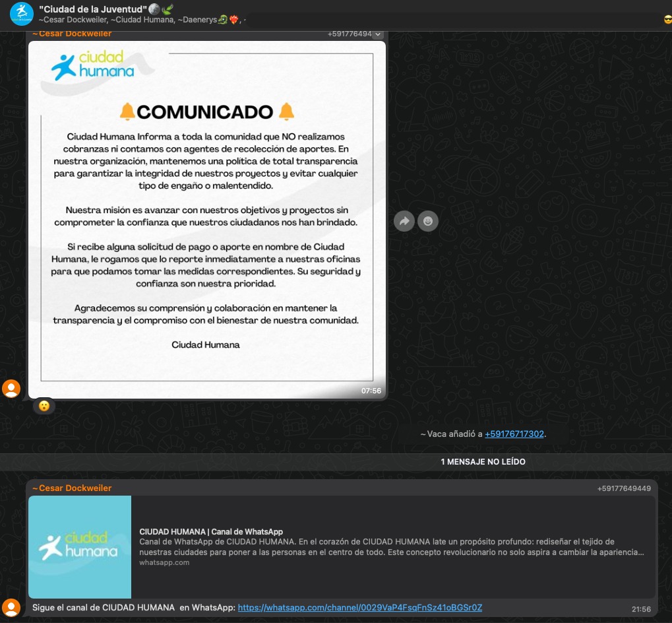
Task: Click the sunglasses emoji in the header
Action: (x=667, y=20)
